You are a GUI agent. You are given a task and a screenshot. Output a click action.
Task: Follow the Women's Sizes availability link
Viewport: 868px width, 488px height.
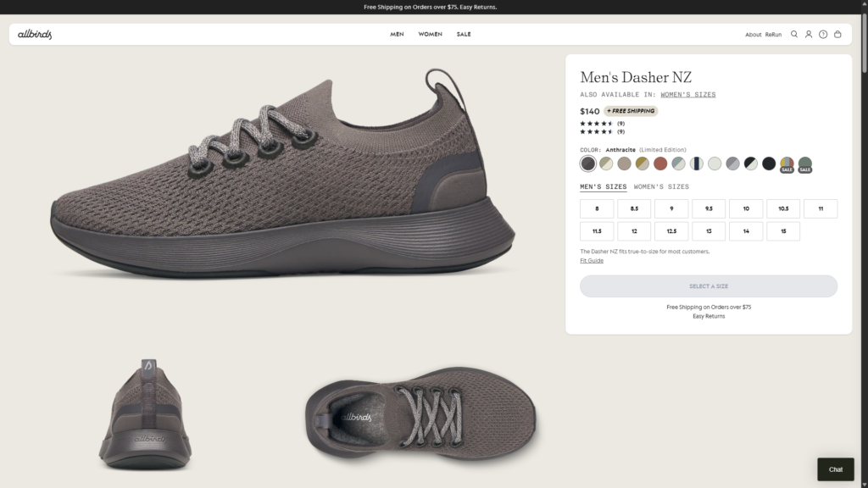[693, 95]
